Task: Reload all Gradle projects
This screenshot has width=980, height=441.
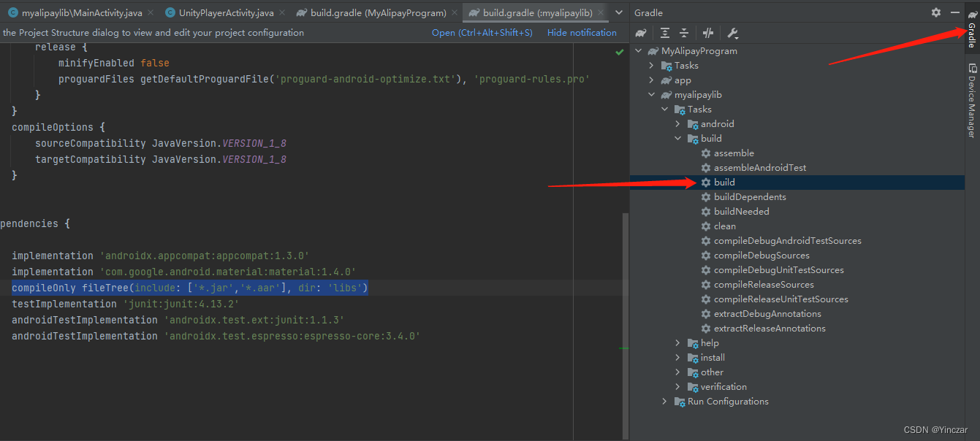Action: [x=639, y=32]
